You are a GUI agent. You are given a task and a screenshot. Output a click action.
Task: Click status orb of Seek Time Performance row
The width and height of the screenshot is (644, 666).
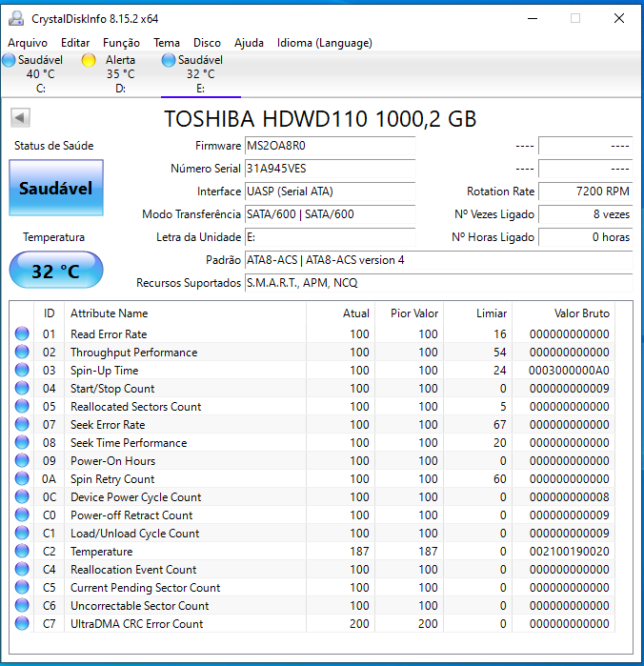click(22, 443)
